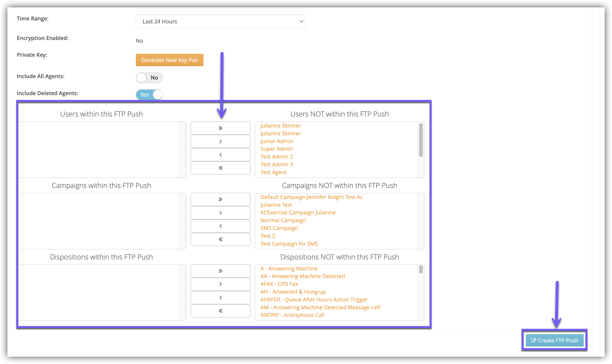Disable Include Deleted Agents switch
The width and height of the screenshot is (612, 364).
(x=149, y=95)
